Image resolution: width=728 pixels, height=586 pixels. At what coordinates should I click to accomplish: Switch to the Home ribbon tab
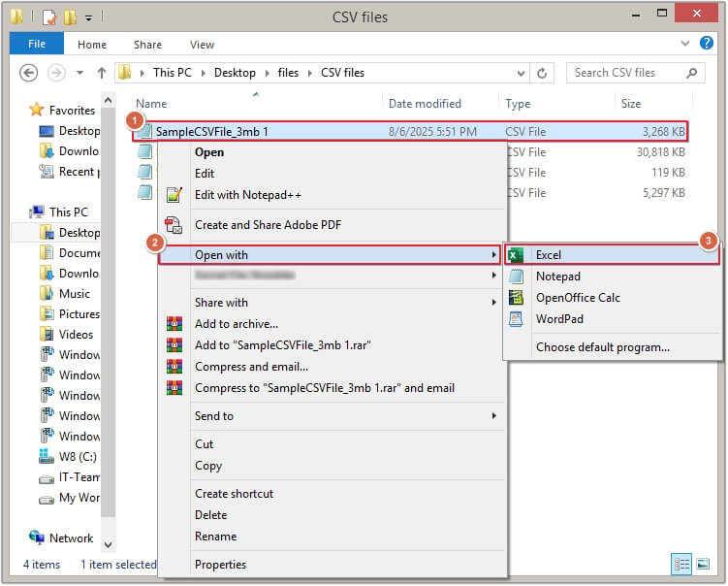click(92, 45)
